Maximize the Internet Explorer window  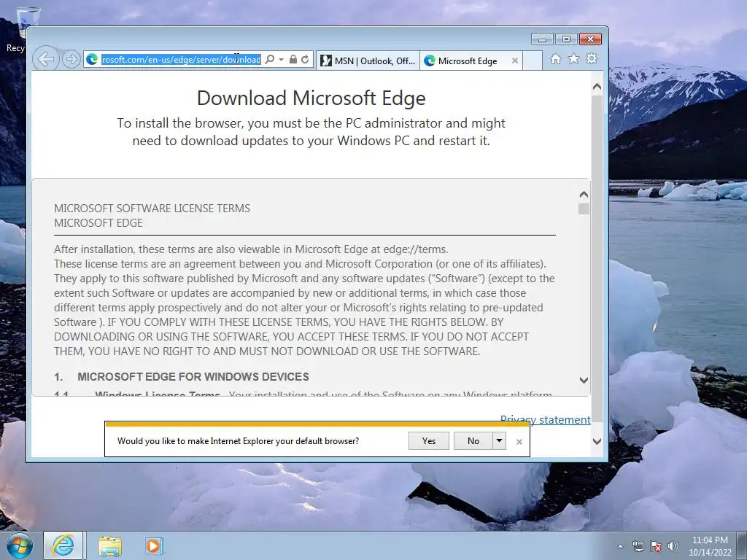[566, 39]
